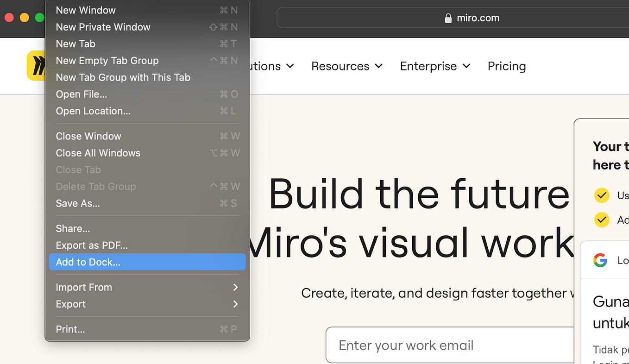The width and height of the screenshot is (629, 364).
Task: Click the lock icon in address bar
Action: click(x=448, y=18)
